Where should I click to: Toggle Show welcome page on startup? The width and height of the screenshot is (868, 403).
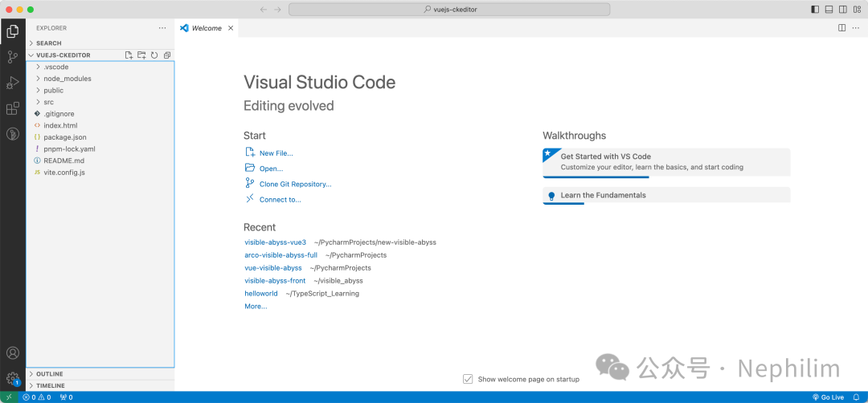(x=468, y=379)
